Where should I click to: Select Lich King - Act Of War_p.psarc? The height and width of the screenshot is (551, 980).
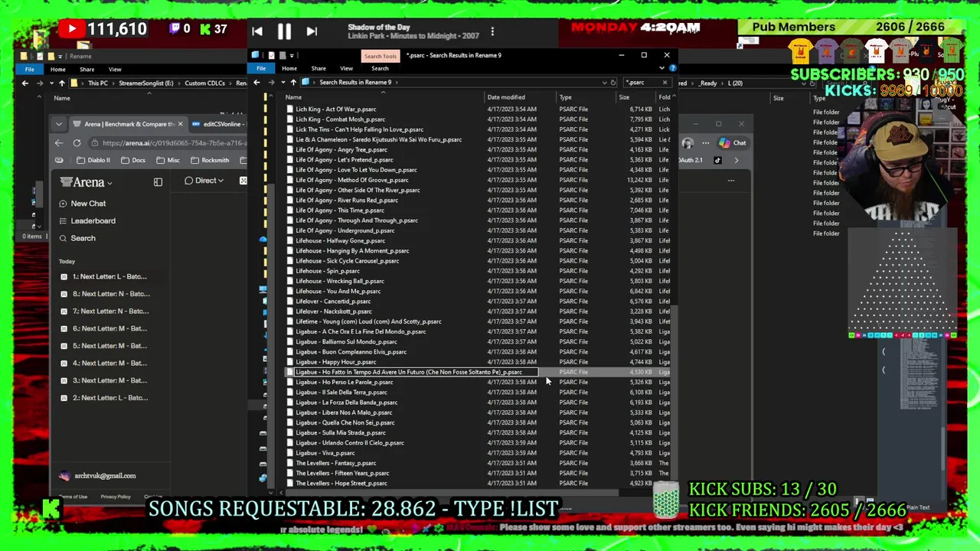(335, 109)
